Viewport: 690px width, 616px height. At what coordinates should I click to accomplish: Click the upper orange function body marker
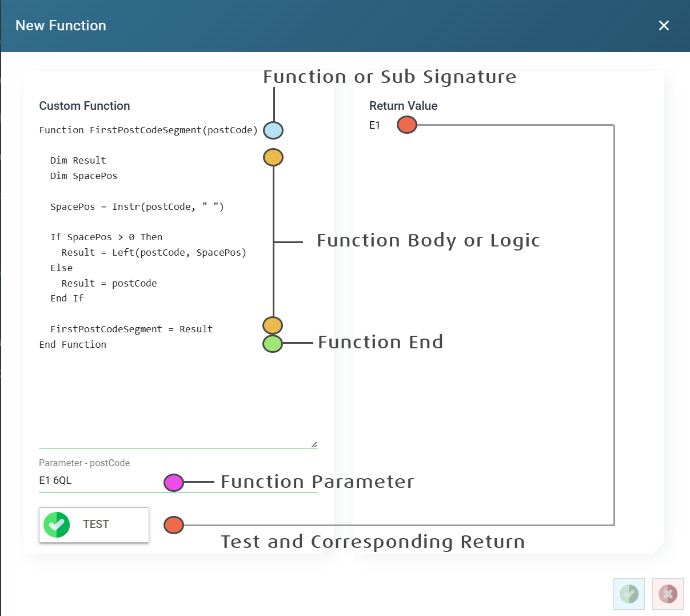[273, 157]
